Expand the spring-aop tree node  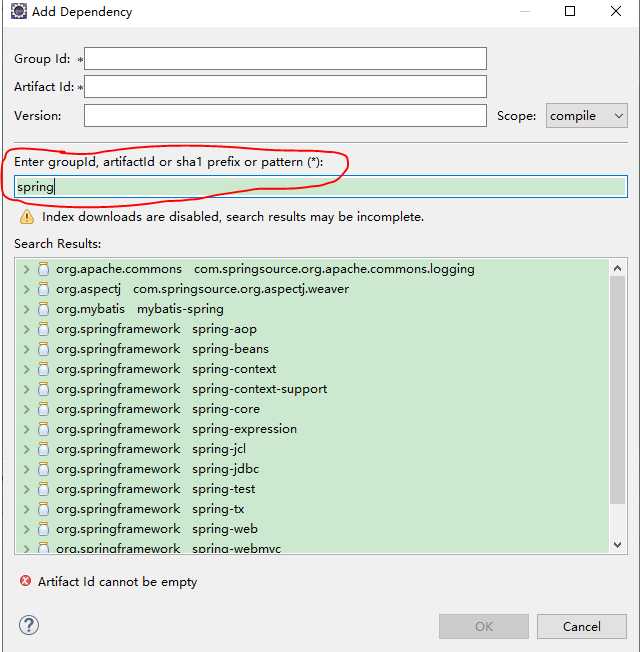point(27,329)
